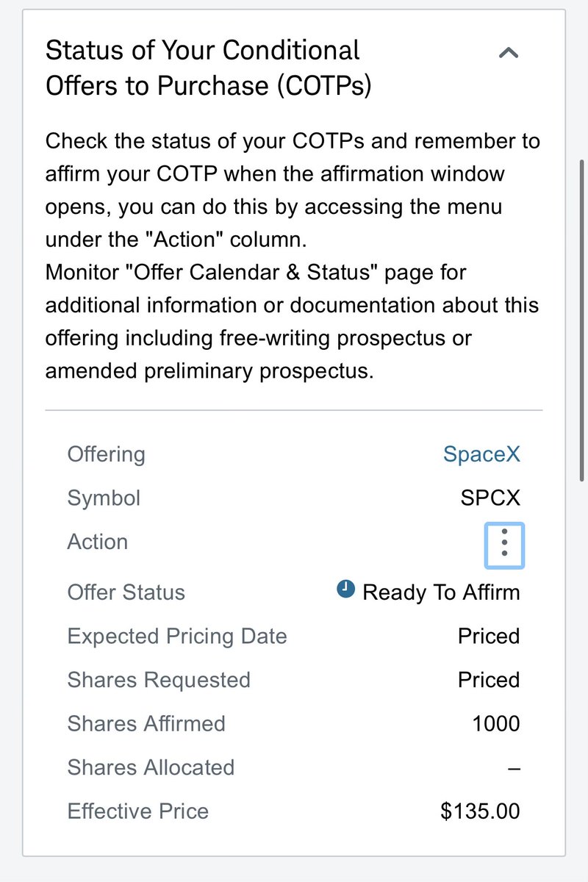Click the SPCX symbol value
Viewport: 588px width, 882px height.
(490, 498)
